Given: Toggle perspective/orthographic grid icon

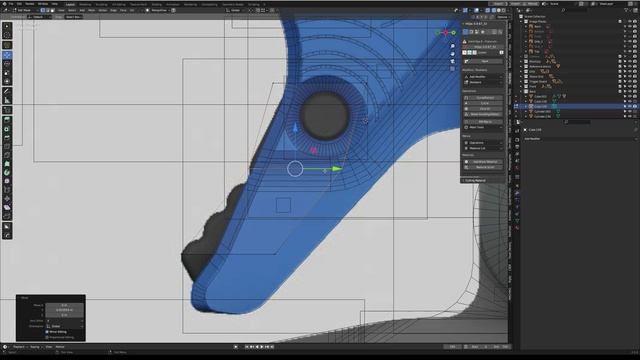Looking at the screenshot, I should point(452,69).
